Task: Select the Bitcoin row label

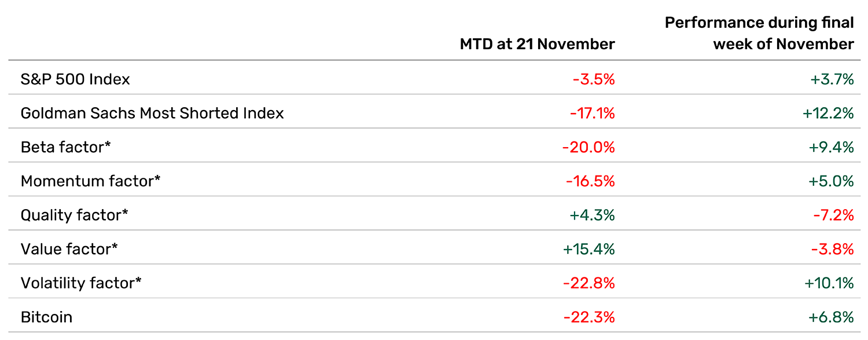Action: [46, 317]
